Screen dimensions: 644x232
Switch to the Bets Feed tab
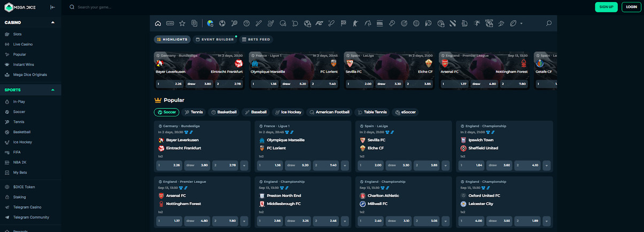pyautogui.click(x=257, y=40)
